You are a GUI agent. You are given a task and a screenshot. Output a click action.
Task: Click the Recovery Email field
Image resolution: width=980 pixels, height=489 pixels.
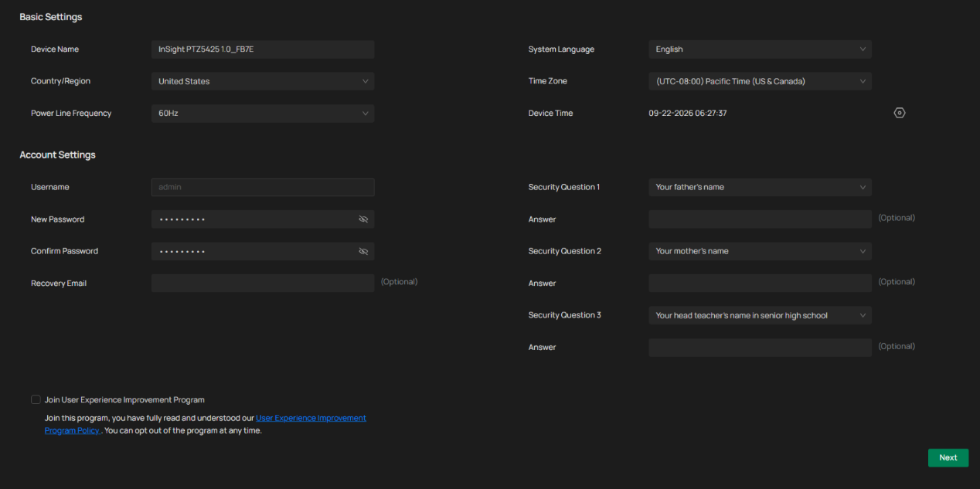click(263, 283)
